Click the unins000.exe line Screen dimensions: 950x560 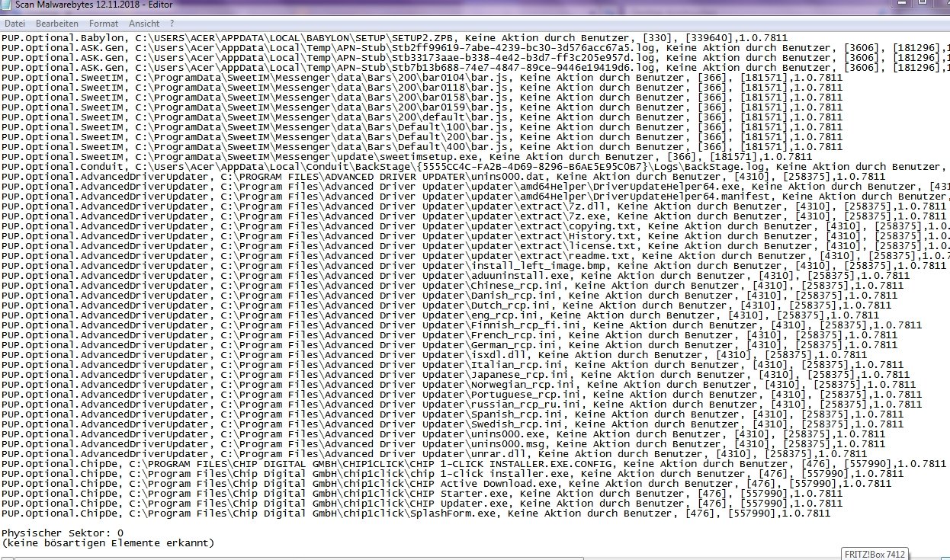point(443,434)
